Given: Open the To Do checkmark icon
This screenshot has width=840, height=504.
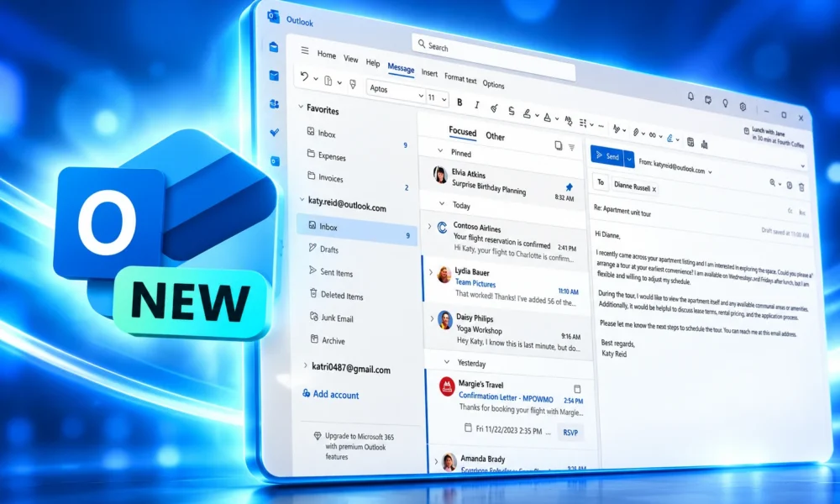Looking at the screenshot, I should (x=275, y=132).
